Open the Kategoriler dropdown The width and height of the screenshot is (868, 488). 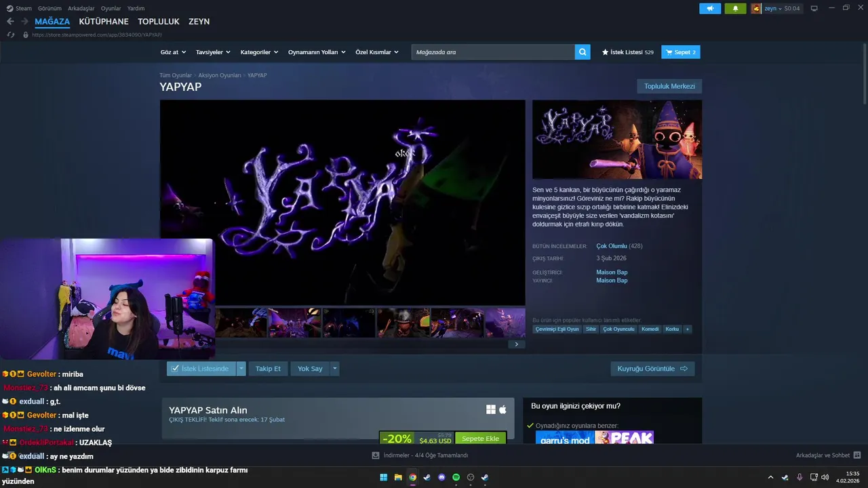point(259,52)
